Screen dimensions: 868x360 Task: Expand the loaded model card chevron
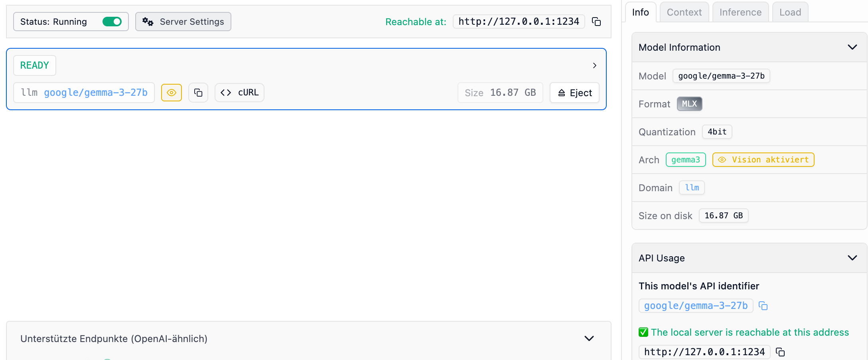click(x=595, y=65)
